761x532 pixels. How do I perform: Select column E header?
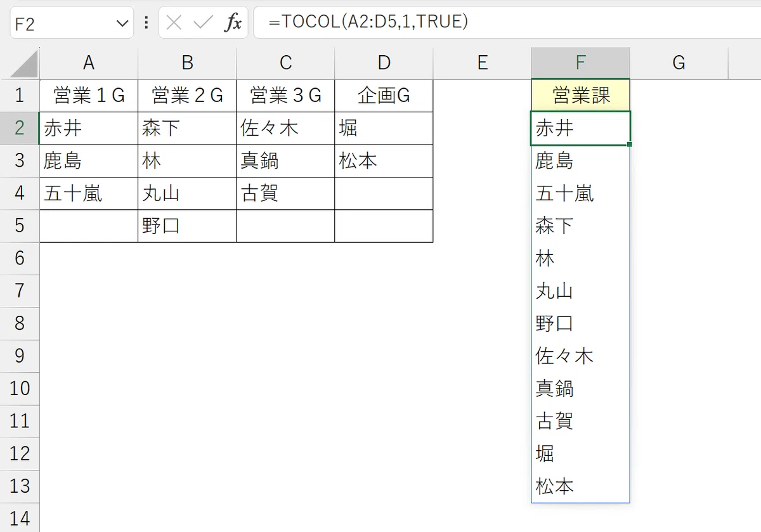(x=482, y=63)
